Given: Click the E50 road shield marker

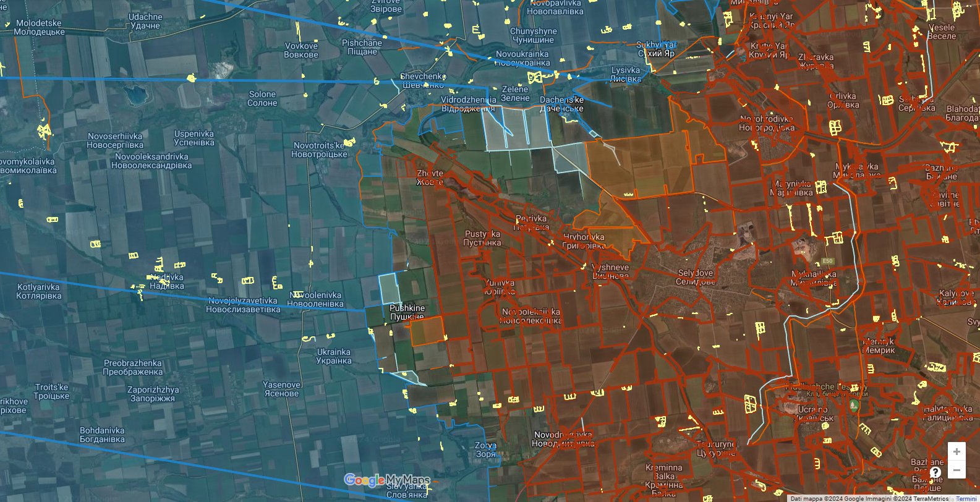Looking at the screenshot, I should pos(827,261).
